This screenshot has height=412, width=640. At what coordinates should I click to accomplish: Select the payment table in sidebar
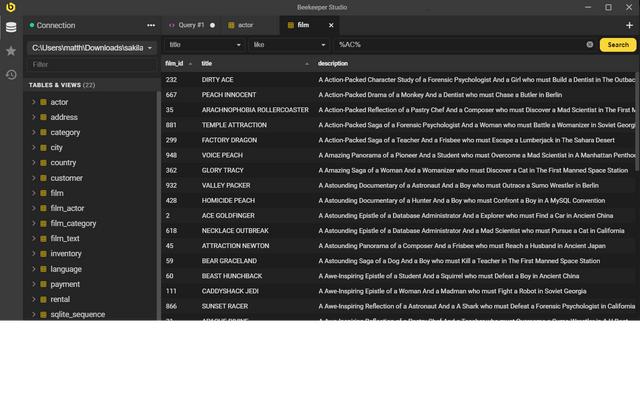click(65, 284)
